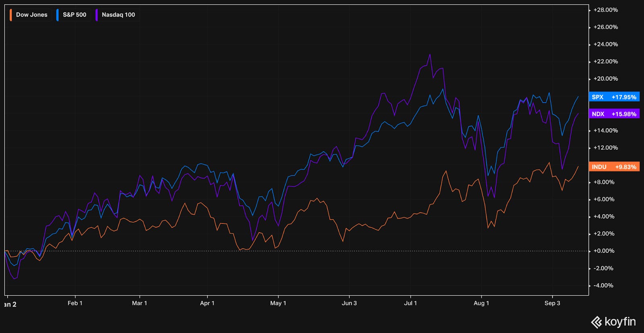The height and width of the screenshot is (333, 644).
Task: Select the NDX +15.98% price label
Action: [x=614, y=114]
